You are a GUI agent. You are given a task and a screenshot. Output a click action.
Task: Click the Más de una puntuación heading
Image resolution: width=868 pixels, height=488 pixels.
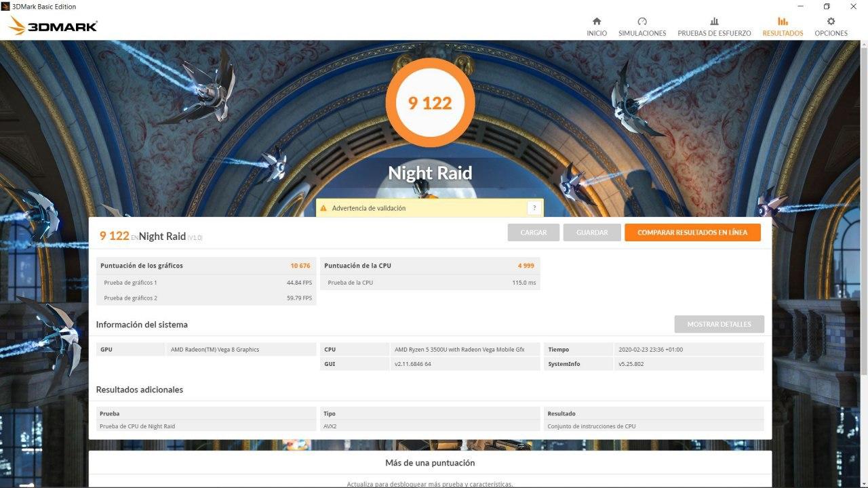(x=430, y=463)
